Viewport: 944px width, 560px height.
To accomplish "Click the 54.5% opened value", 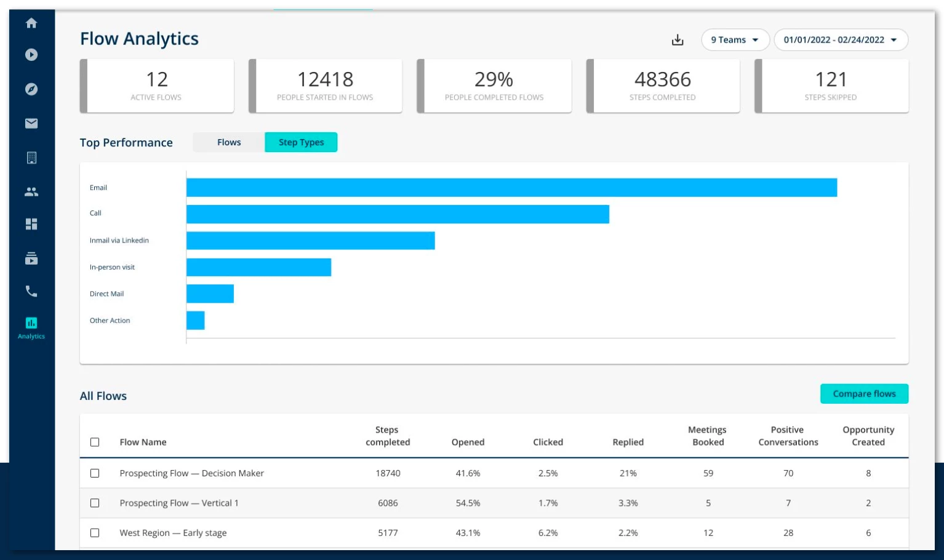I will (468, 503).
